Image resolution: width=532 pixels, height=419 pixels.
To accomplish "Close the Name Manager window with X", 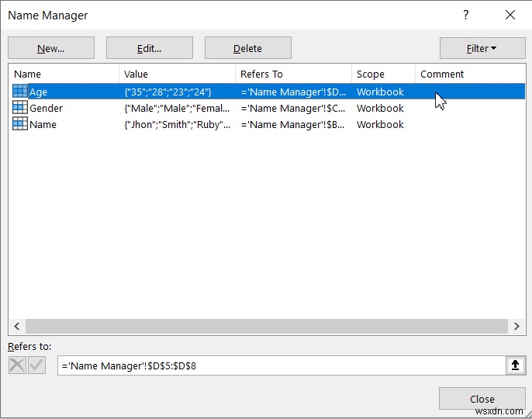I will pos(510,15).
